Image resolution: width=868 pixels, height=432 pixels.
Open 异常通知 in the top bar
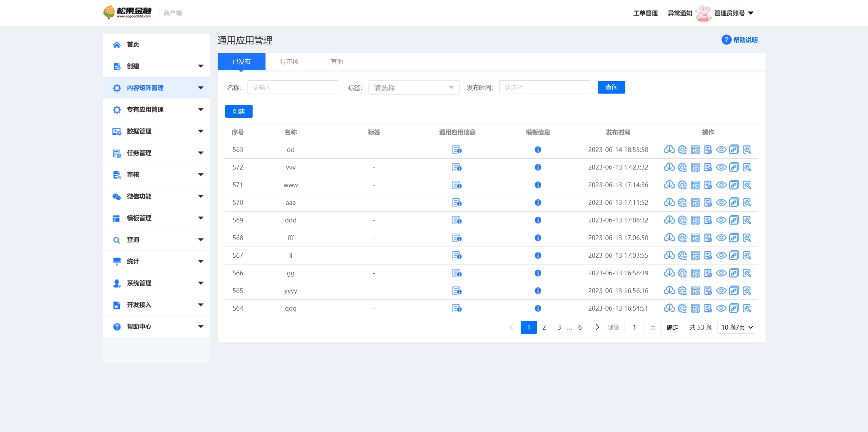[x=680, y=13]
